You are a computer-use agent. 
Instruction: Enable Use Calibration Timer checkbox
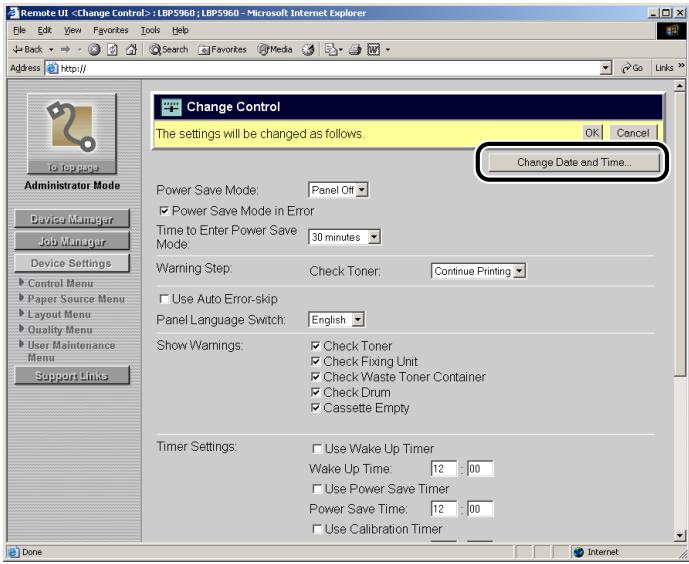(317, 529)
